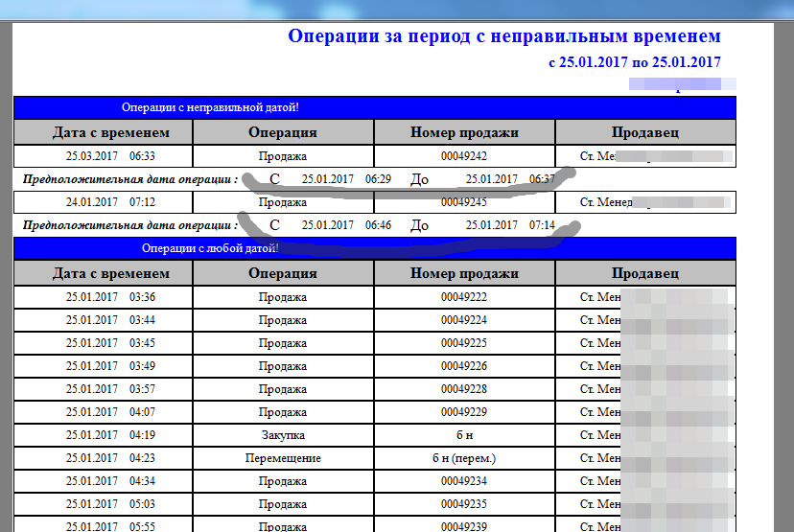Click 'Продажа' cell in the 00049242 row
Image resolution: width=794 pixels, height=532 pixels.
[283, 156]
